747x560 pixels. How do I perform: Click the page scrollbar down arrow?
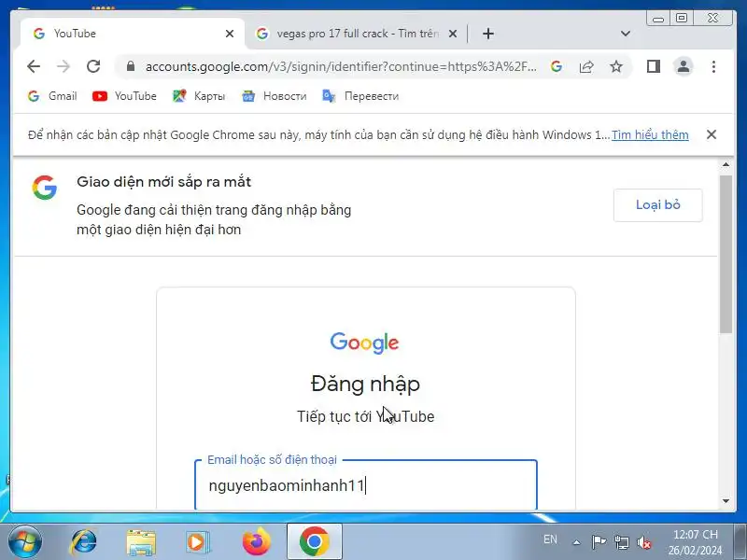tap(726, 501)
